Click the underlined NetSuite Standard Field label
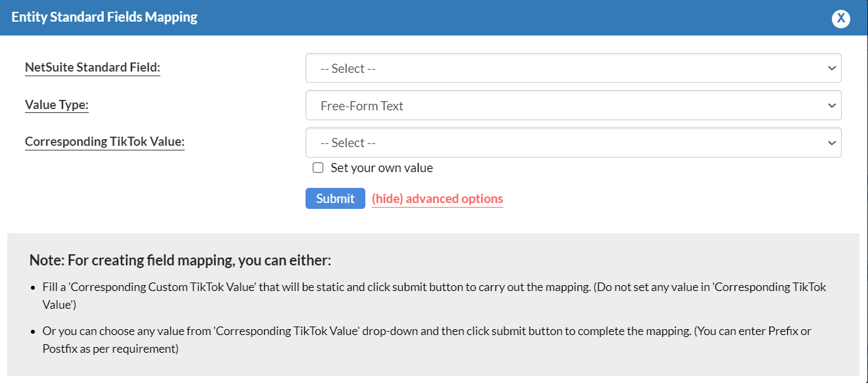The height and width of the screenshot is (383, 868). (x=93, y=67)
